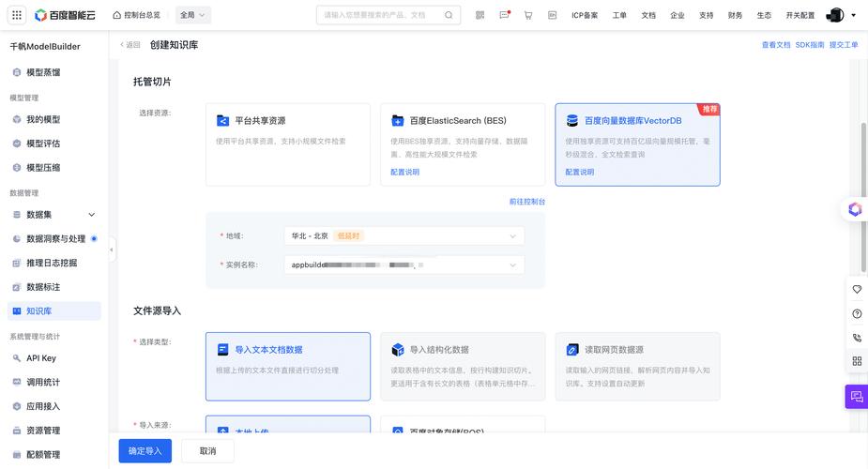
Task: Click the 百度智能云 logo
Action: point(65,15)
